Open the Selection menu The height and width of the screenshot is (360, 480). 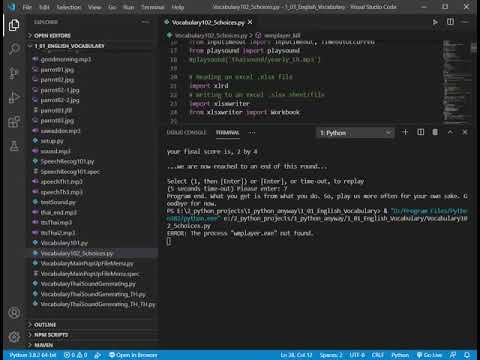click(69, 7)
